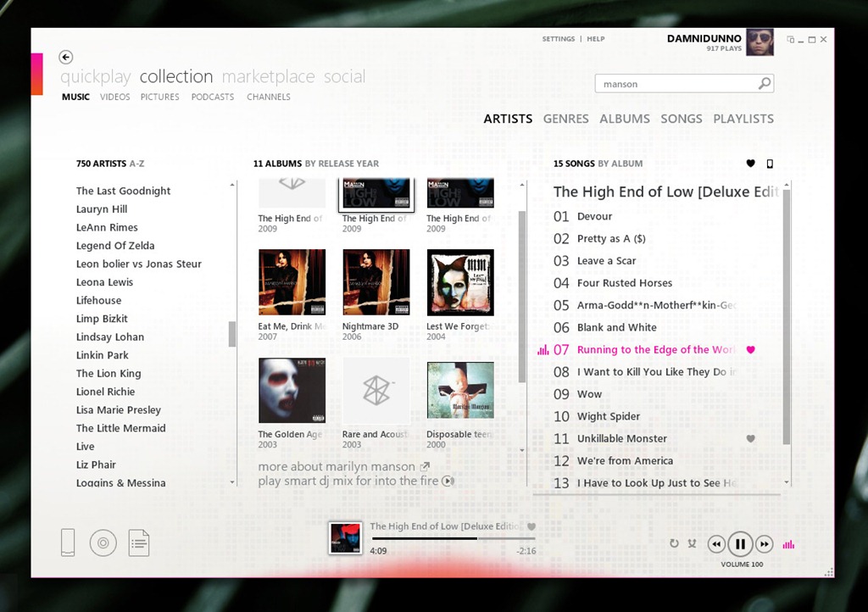Screen dimensions: 868x612
Task: Click more about marilyn manson link
Action: [337, 466]
